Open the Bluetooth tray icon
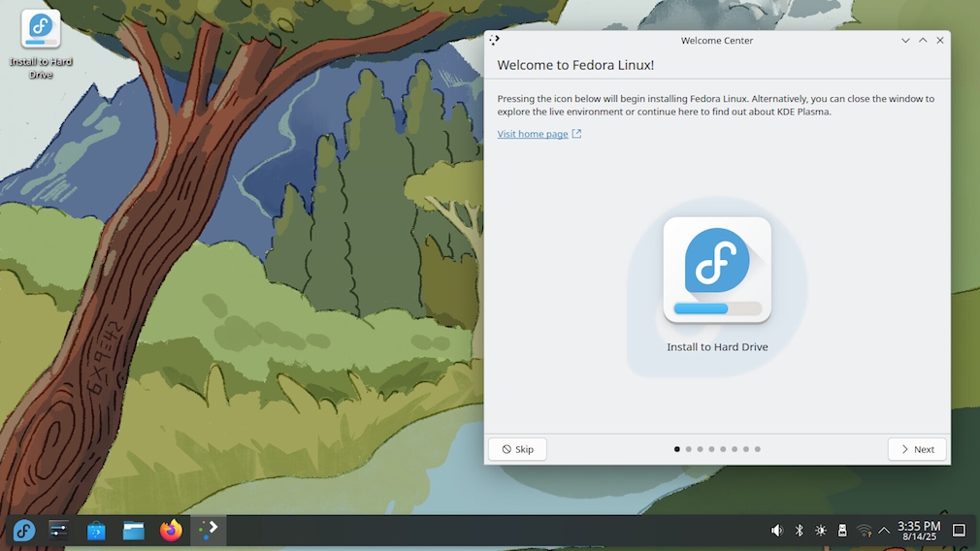The width and height of the screenshot is (980, 551). pos(799,531)
